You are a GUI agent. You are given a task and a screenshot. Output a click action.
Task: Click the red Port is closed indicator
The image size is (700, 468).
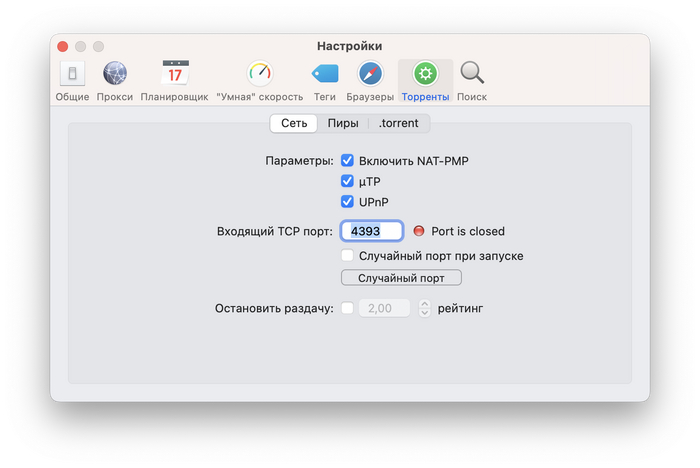(419, 232)
